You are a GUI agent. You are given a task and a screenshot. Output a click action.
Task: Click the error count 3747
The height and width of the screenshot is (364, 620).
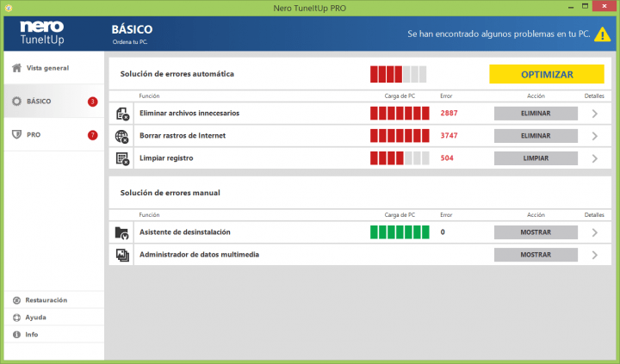[x=449, y=136]
